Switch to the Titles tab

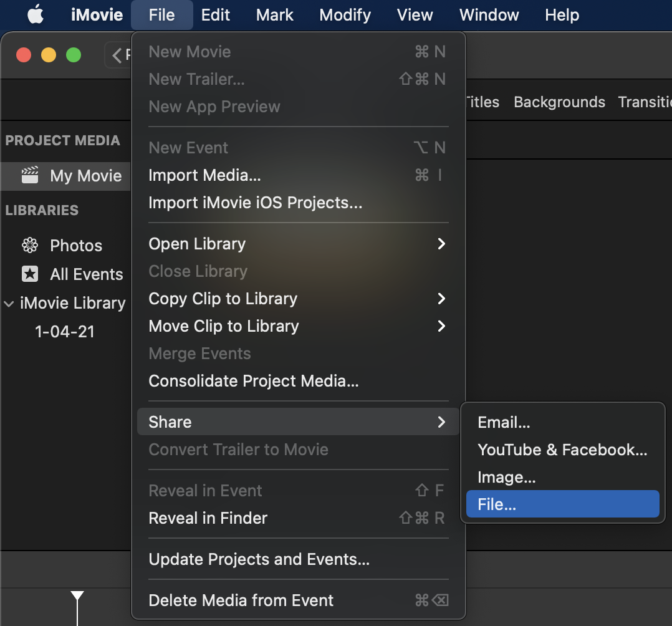pos(483,102)
